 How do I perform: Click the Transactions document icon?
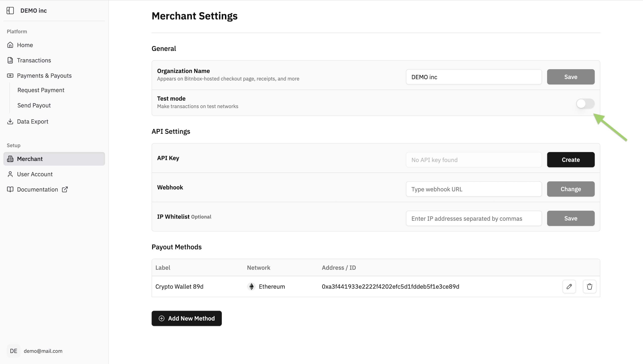click(x=10, y=60)
